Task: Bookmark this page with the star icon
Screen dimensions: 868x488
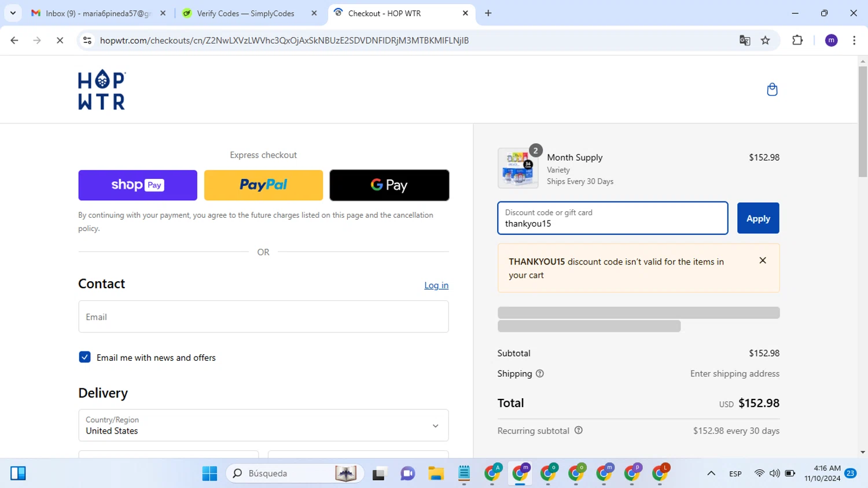Action: point(766,40)
